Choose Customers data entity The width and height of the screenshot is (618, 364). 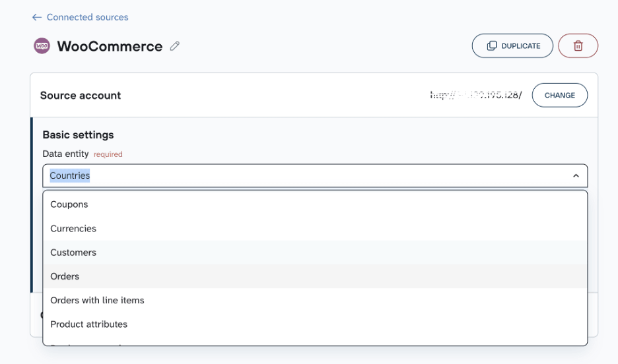tap(315, 253)
